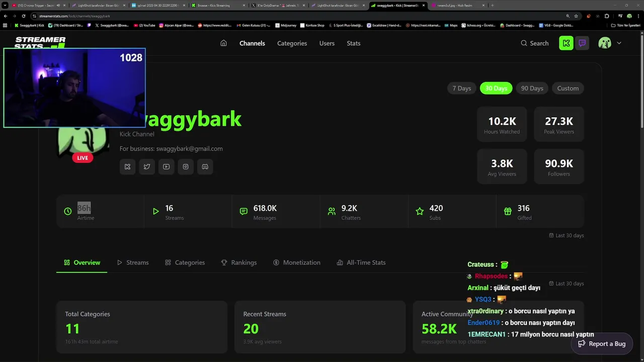Open the Swaggybark | Kick bookmark
Viewport: 644px width, 362px height.
click(29, 25)
